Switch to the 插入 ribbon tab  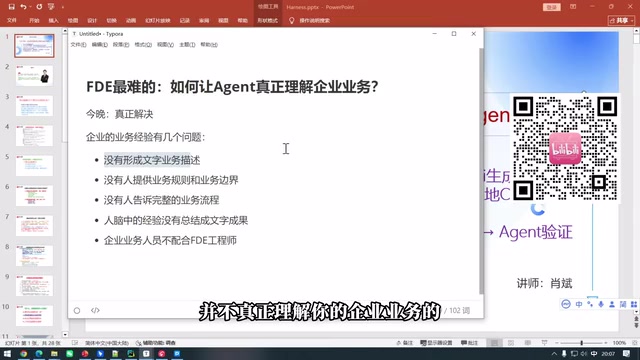(53, 20)
